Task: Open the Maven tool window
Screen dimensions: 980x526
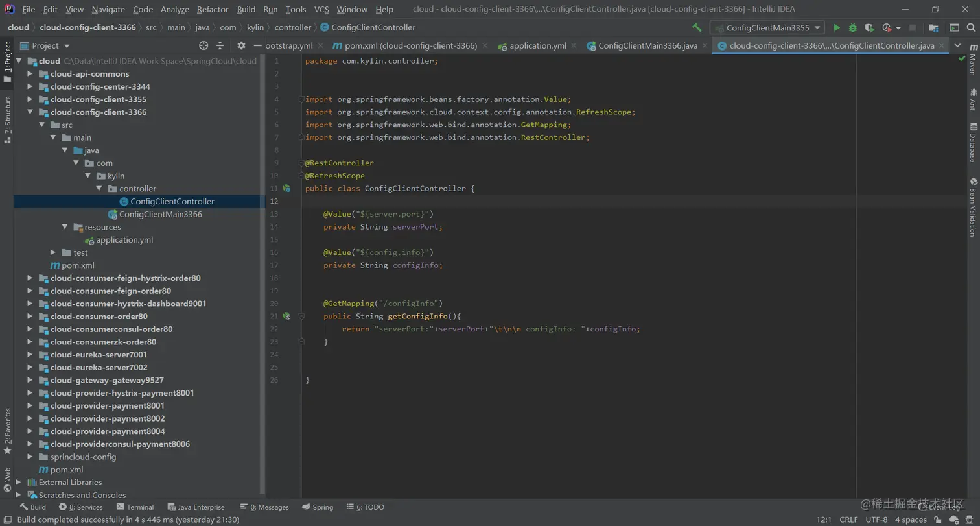Action: tap(972, 60)
